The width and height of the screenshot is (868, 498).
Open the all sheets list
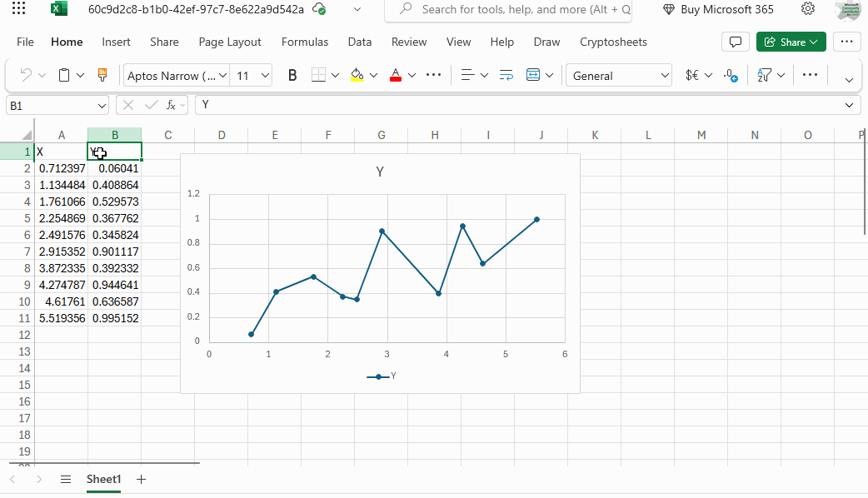pyautogui.click(x=66, y=479)
